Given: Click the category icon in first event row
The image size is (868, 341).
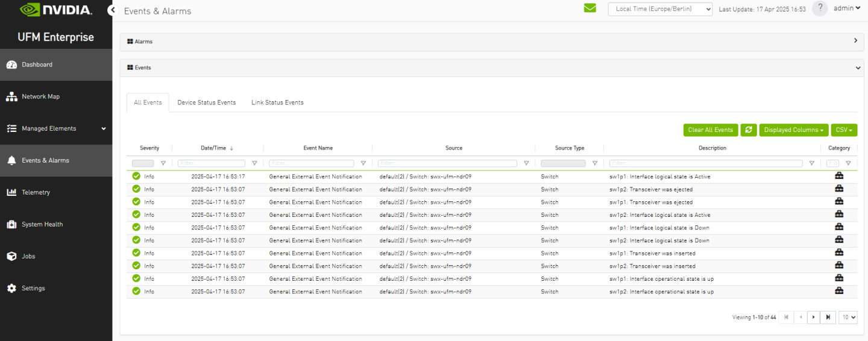Looking at the screenshot, I should point(838,177).
